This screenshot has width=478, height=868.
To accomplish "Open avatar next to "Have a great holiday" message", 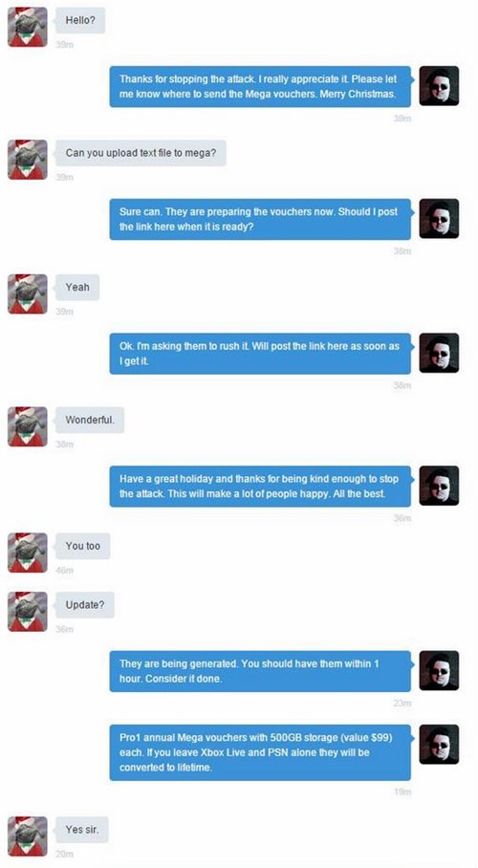I will pos(439,486).
